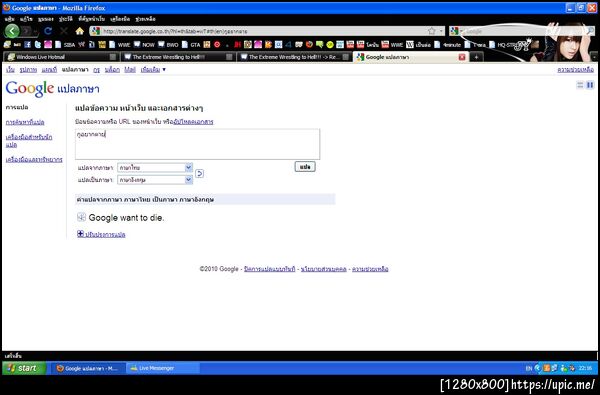
Task: Open a new tab with plus button
Action: coord(476,57)
